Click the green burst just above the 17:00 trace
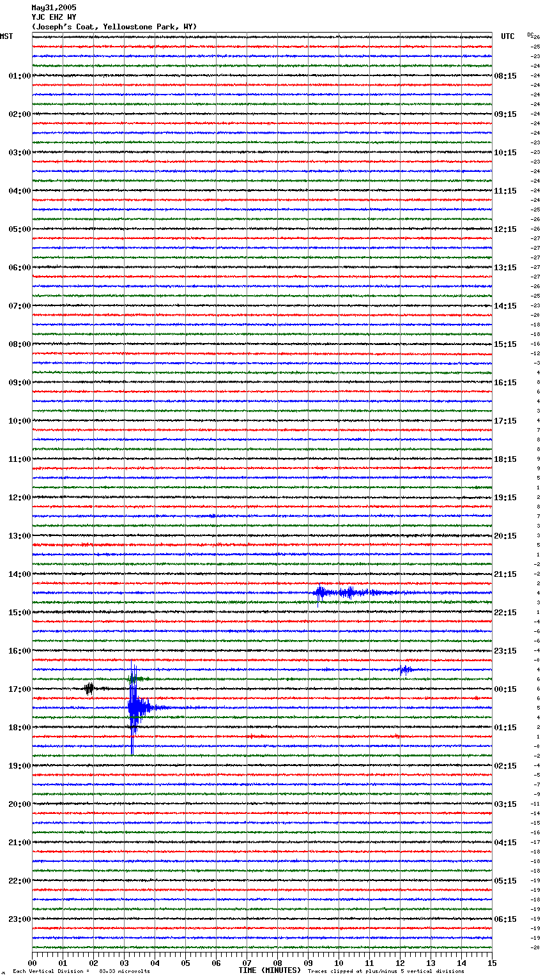 [x=136, y=678]
